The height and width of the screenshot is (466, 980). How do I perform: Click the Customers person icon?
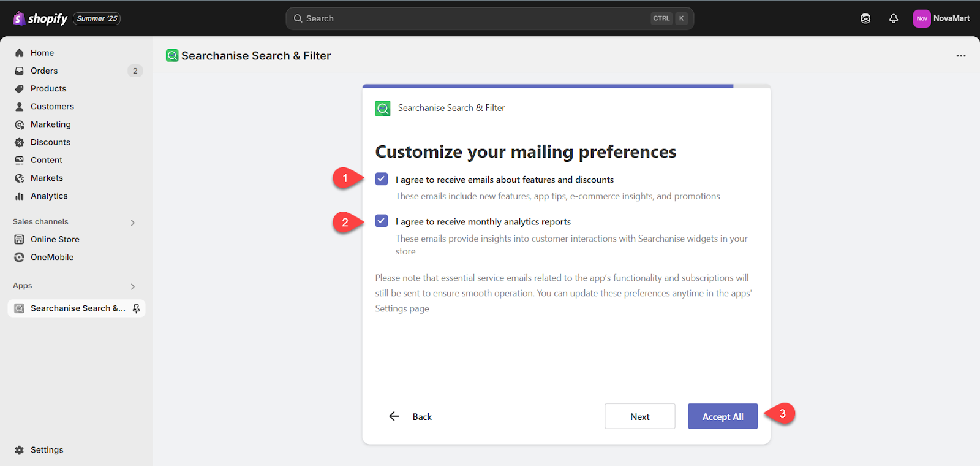coord(20,106)
